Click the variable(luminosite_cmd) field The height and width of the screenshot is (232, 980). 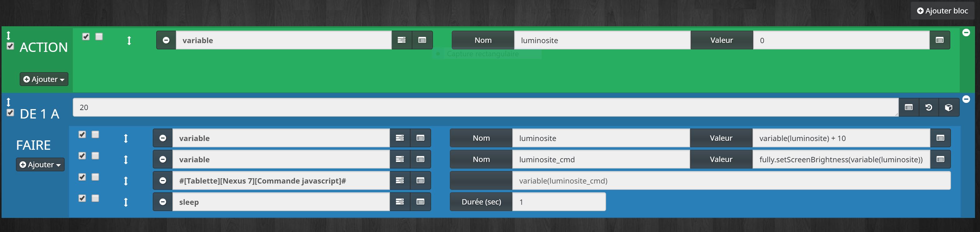[731, 181]
